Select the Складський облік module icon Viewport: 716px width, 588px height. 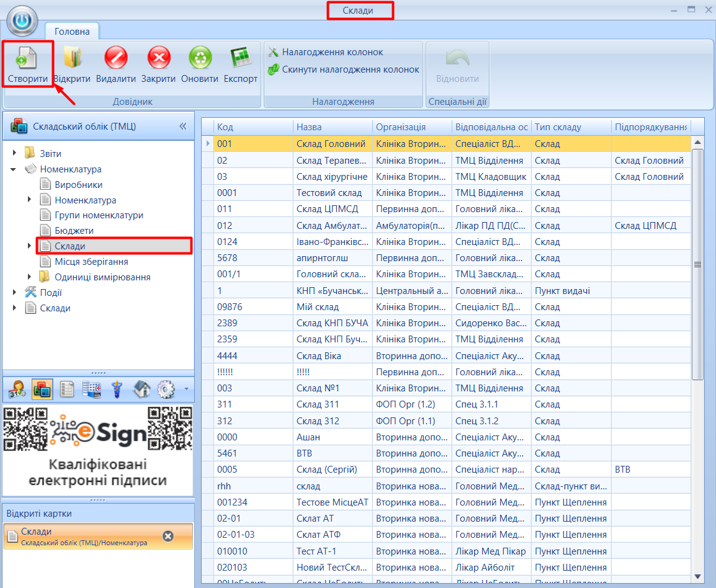42,390
